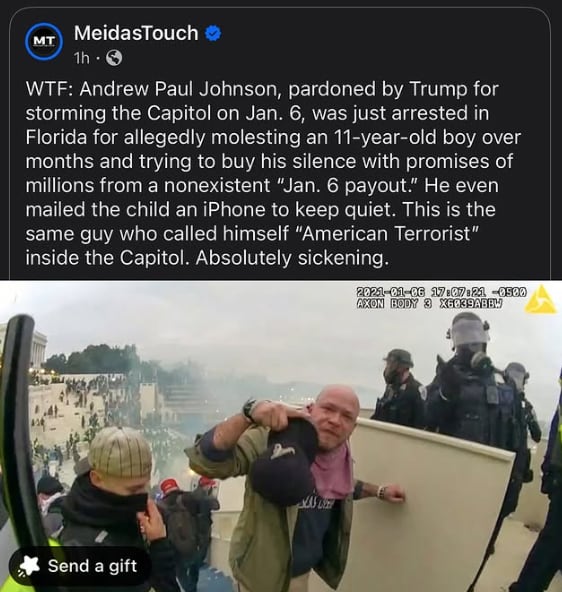The image size is (562, 592).
Task: Click the star gift icon
Action: coord(29,566)
